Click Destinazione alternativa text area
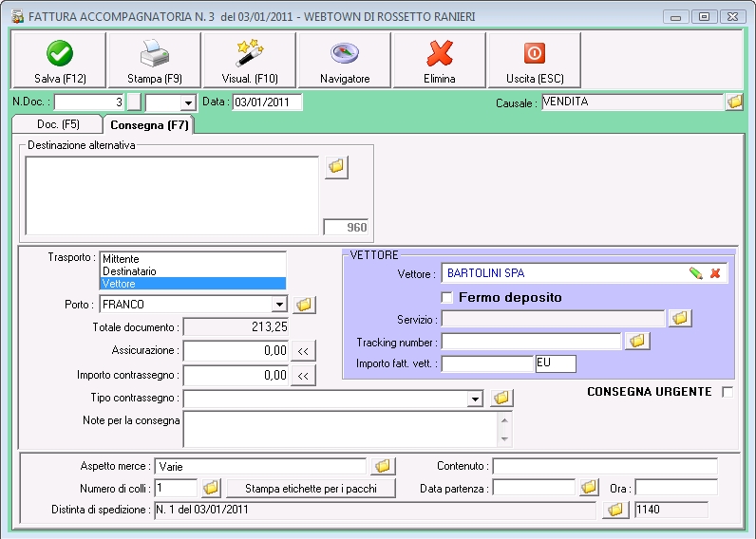Screen dimensions: 756x539 (x=172, y=195)
